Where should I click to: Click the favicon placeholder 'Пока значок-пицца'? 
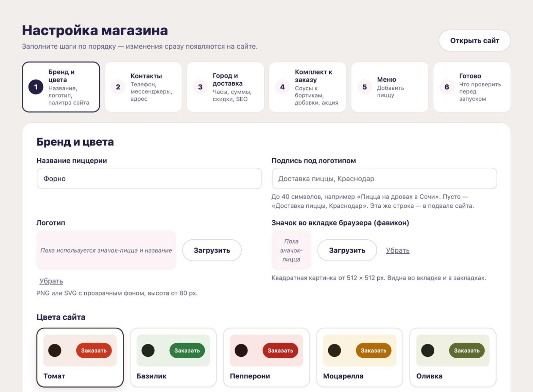(291, 250)
